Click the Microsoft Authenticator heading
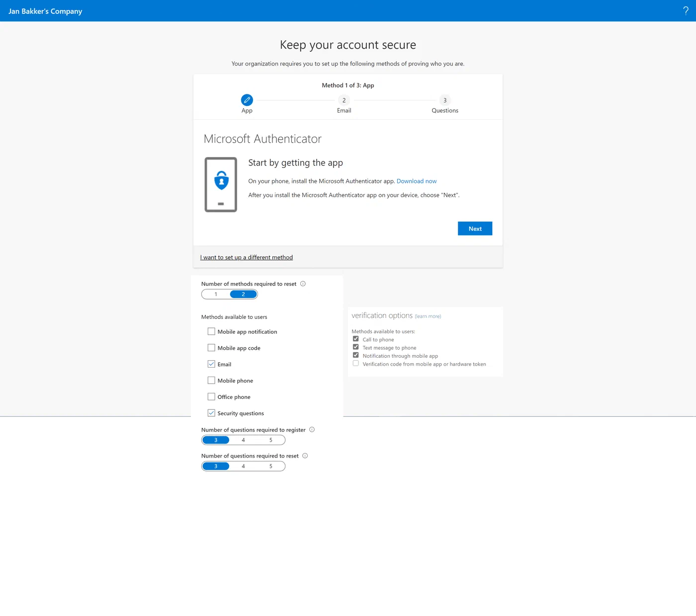Image resolution: width=696 pixels, height=616 pixels. 262,139
